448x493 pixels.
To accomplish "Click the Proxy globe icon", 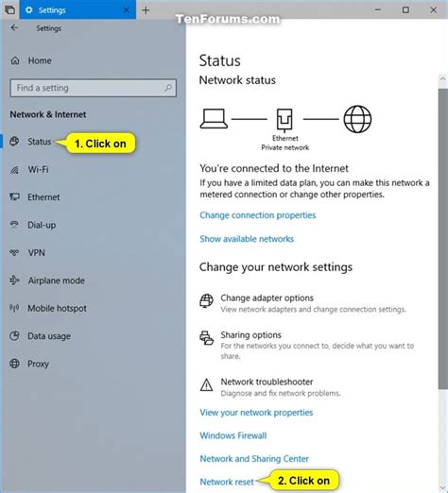I will click(14, 364).
